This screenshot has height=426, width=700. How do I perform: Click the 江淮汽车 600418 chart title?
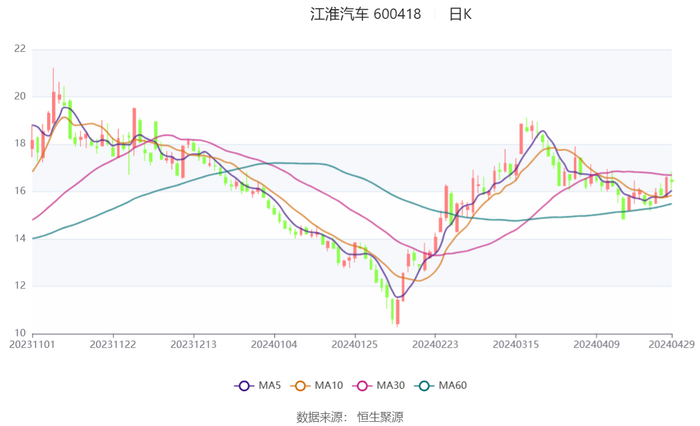pyautogui.click(x=366, y=14)
